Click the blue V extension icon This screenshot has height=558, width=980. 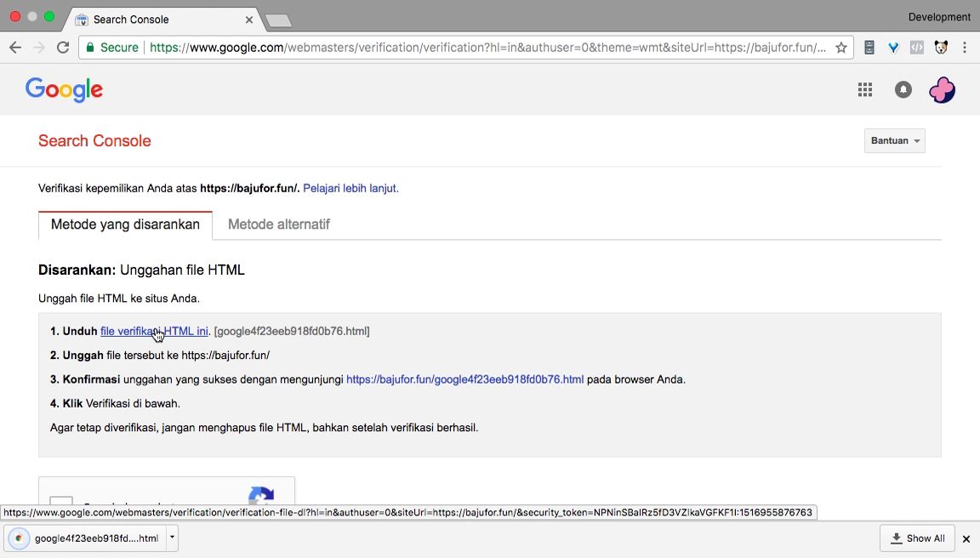tap(892, 48)
